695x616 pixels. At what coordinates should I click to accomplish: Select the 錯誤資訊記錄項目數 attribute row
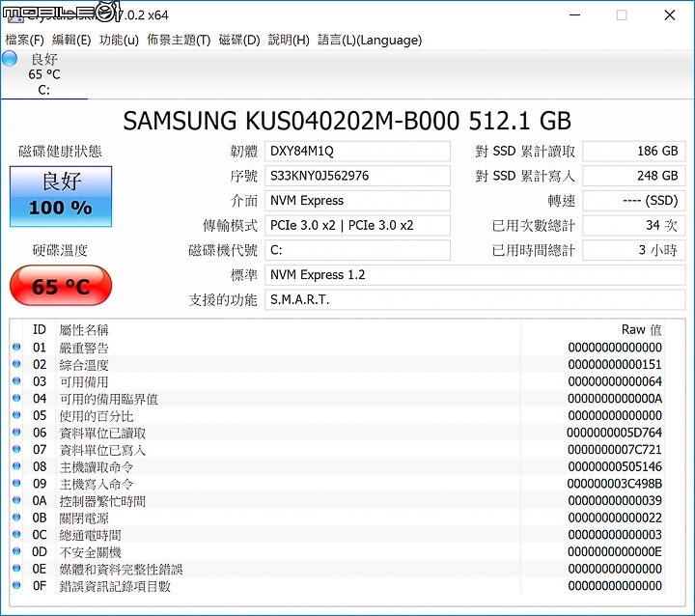tap(337, 586)
